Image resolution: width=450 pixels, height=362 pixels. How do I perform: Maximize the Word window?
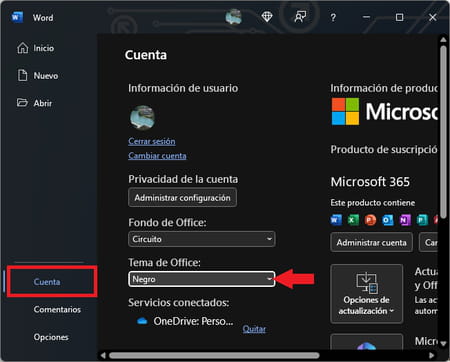pos(399,17)
